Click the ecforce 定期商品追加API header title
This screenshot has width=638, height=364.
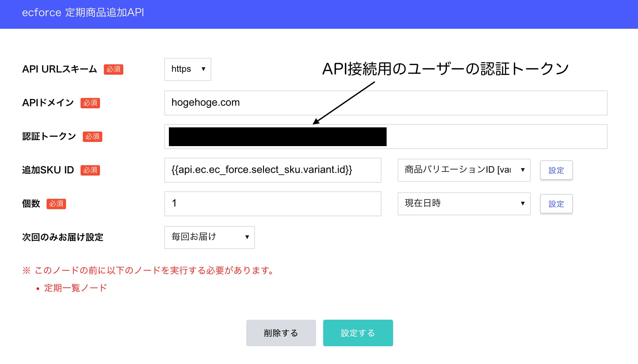click(x=83, y=13)
